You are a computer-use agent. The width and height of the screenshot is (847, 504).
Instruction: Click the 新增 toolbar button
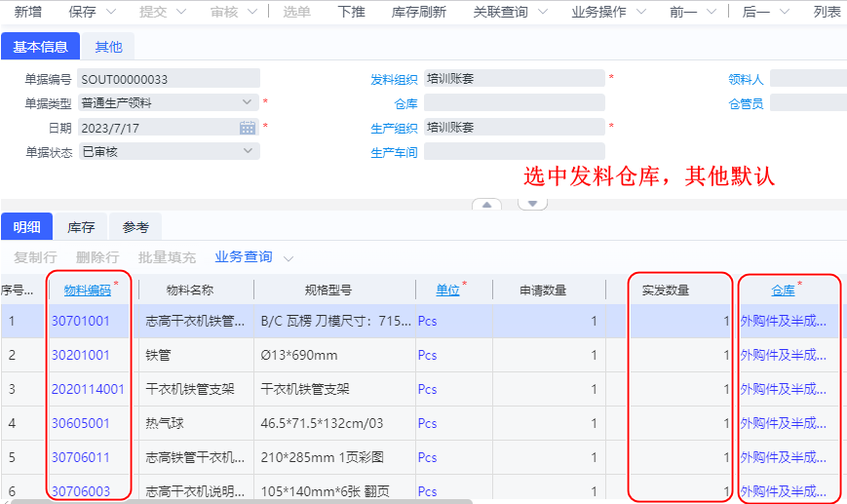coord(27,13)
